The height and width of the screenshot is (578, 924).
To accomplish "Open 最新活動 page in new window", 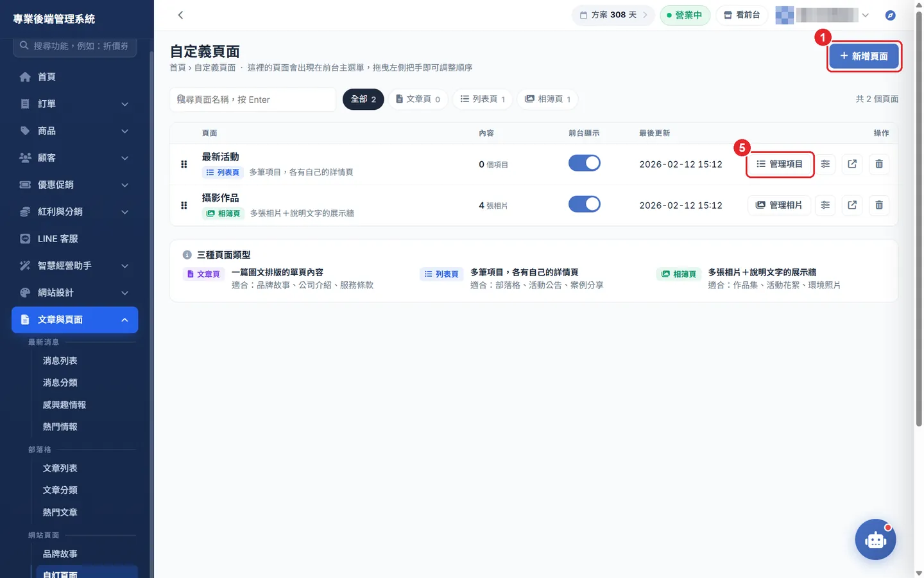I will tap(852, 164).
